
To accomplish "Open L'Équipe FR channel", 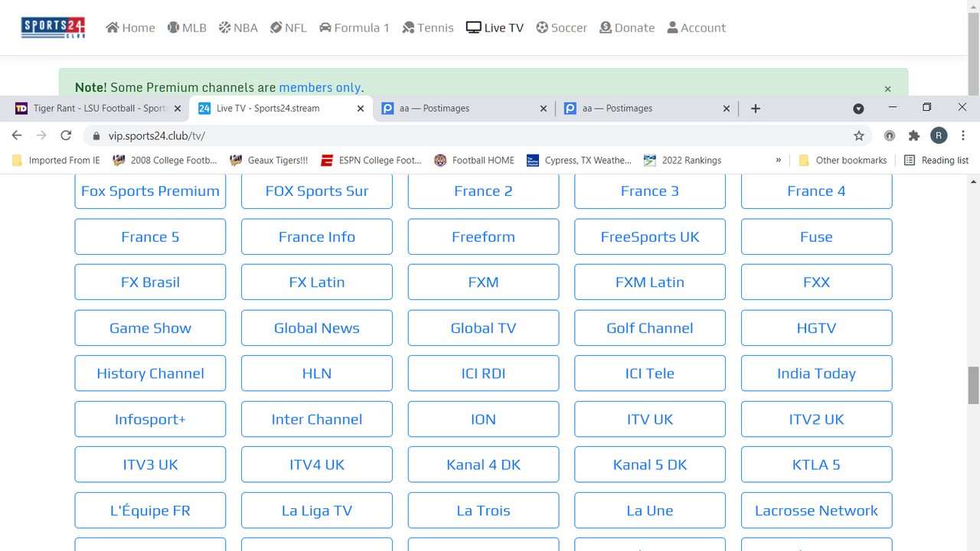I will (x=150, y=510).
